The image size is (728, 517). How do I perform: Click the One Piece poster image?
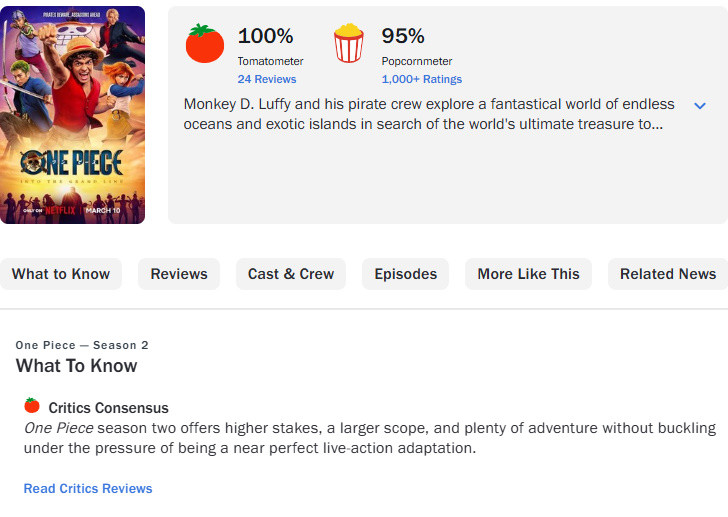pos(72,115)
